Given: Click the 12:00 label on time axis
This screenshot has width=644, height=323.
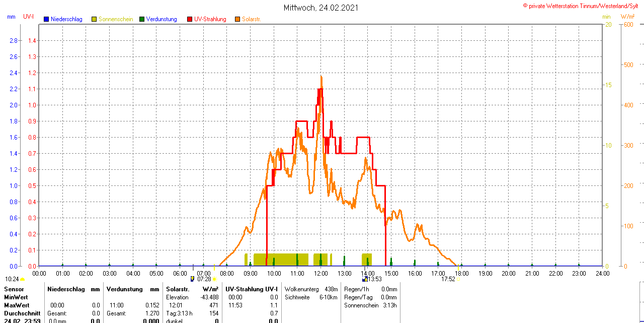Looking at the screenshot, I should click(320, 274).
